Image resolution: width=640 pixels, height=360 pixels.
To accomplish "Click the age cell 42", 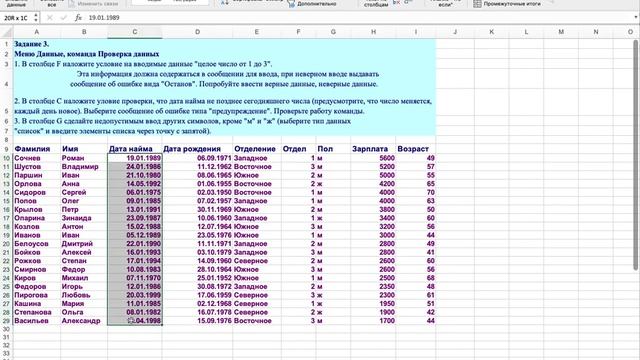I will click(416, 312).
